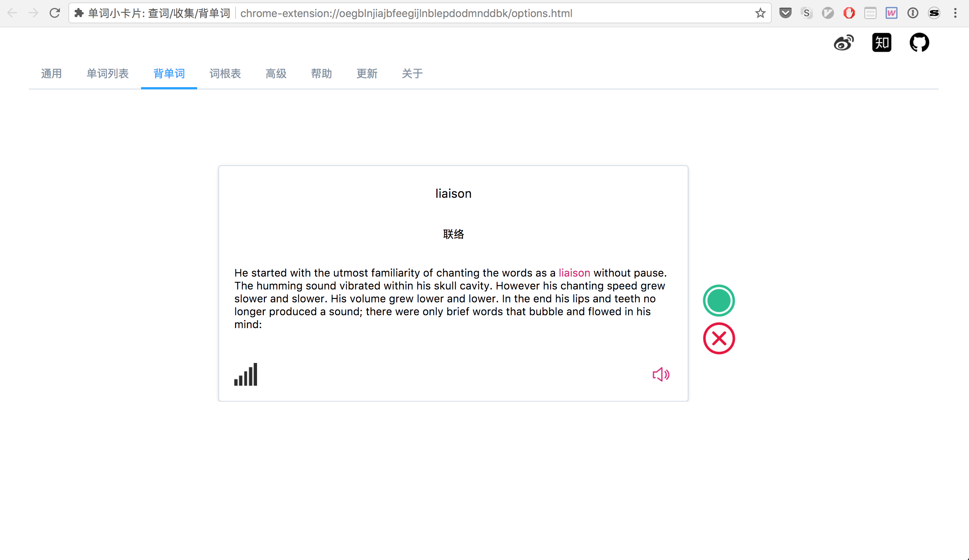Play pronunciation with the speaker icon
Screen dimensions: 969x560
[x=661, y=374]
